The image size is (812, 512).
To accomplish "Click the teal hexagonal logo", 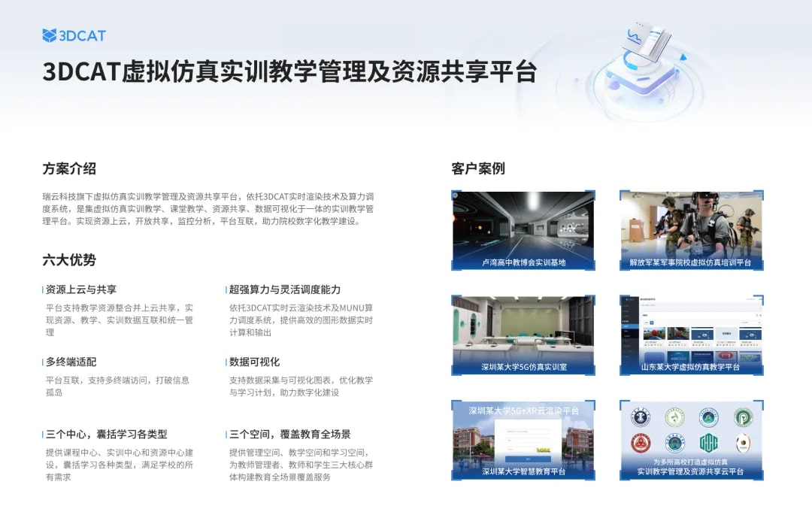I will point(708,443).
